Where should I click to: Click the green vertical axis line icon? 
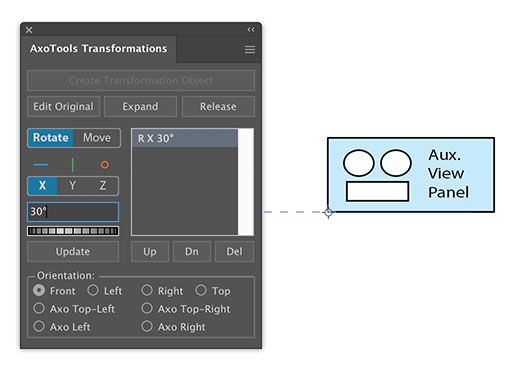73,165
